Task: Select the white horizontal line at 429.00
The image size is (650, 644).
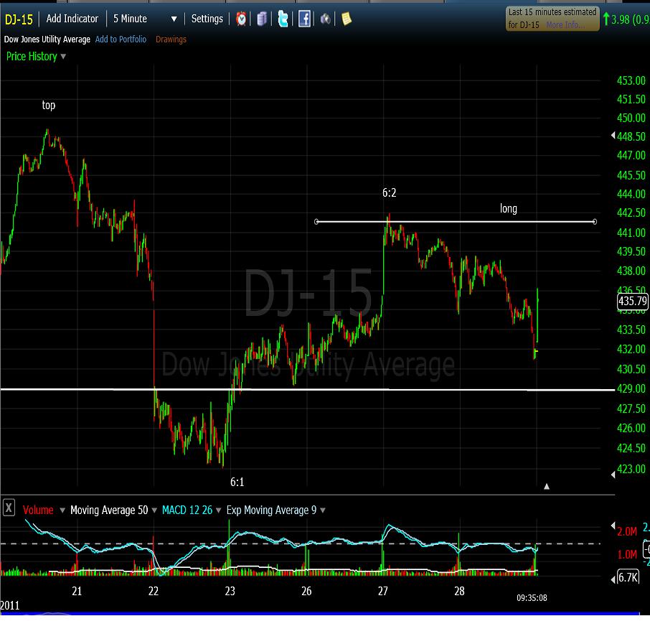Action: tap(307, 390)
